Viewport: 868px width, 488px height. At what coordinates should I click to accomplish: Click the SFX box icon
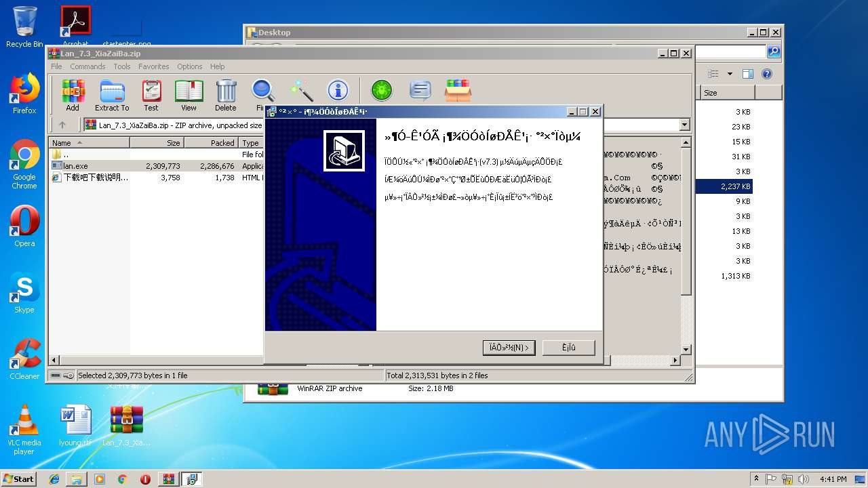(x=458, y=90)
